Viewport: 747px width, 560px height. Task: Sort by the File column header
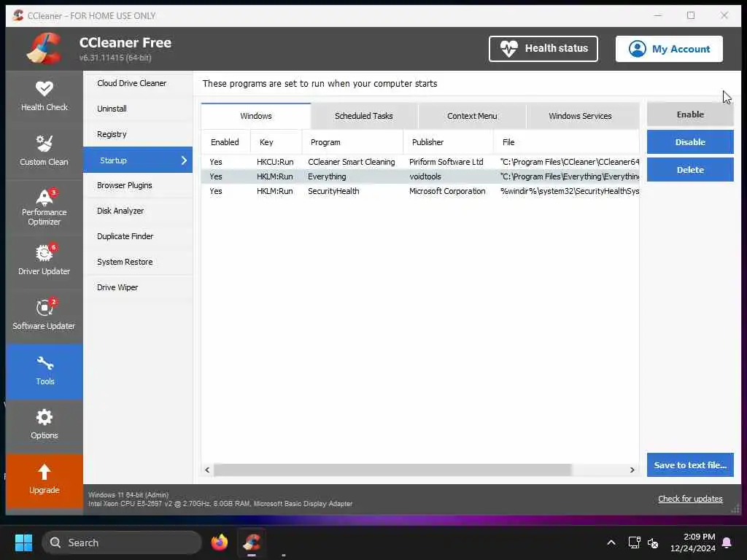click(x=566, y=142)
